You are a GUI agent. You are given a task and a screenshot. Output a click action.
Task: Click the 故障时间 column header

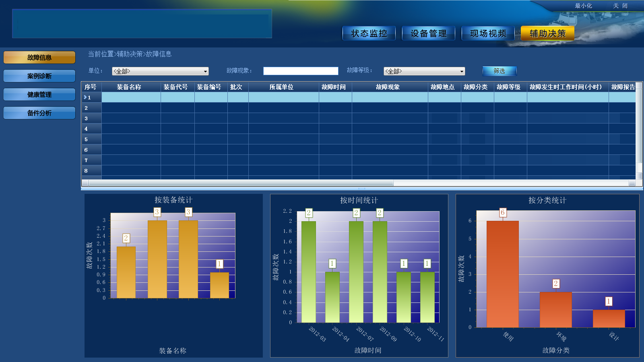pos(334,87)
